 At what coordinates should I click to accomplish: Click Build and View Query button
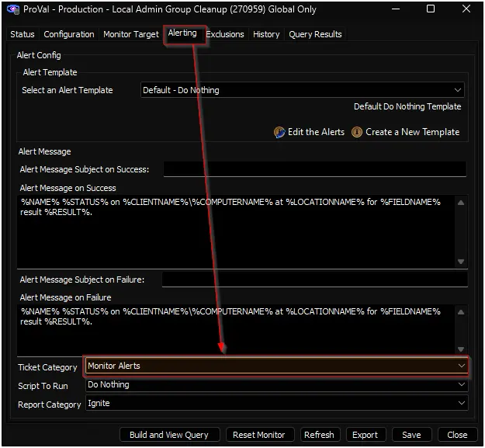(169, 435)
